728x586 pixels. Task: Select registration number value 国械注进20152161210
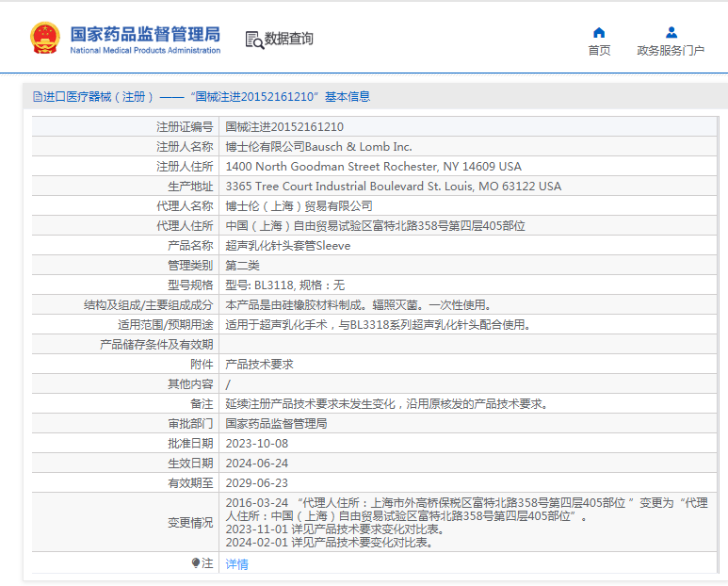[x=284, y=127]
